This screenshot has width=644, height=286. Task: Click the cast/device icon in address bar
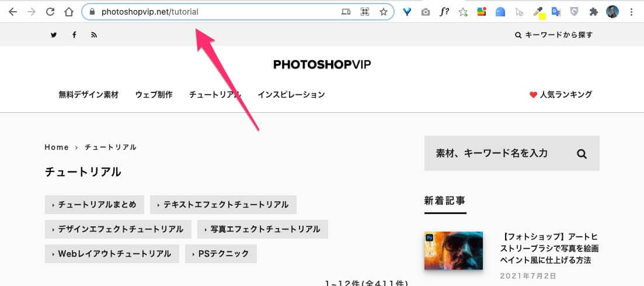pos(346,12)
